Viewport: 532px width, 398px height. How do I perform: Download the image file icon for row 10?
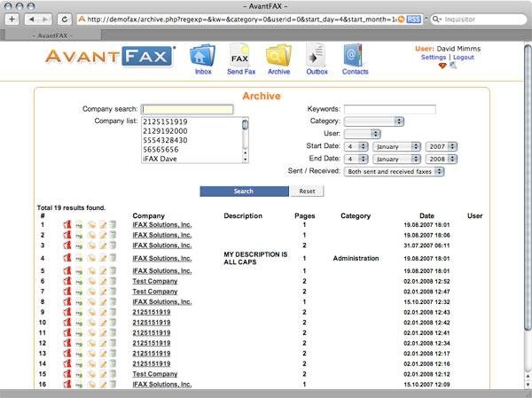[x=79, y=323]
